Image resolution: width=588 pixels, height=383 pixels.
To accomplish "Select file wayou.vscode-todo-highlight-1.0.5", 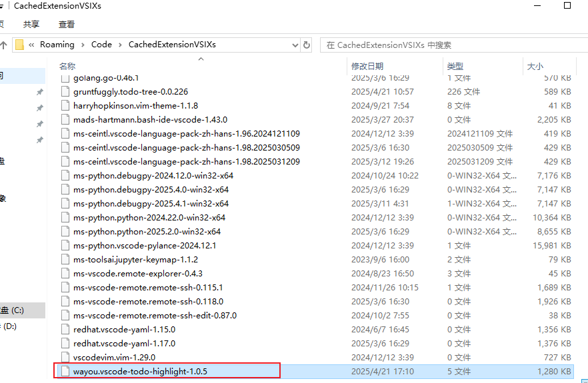I will 140,372.
